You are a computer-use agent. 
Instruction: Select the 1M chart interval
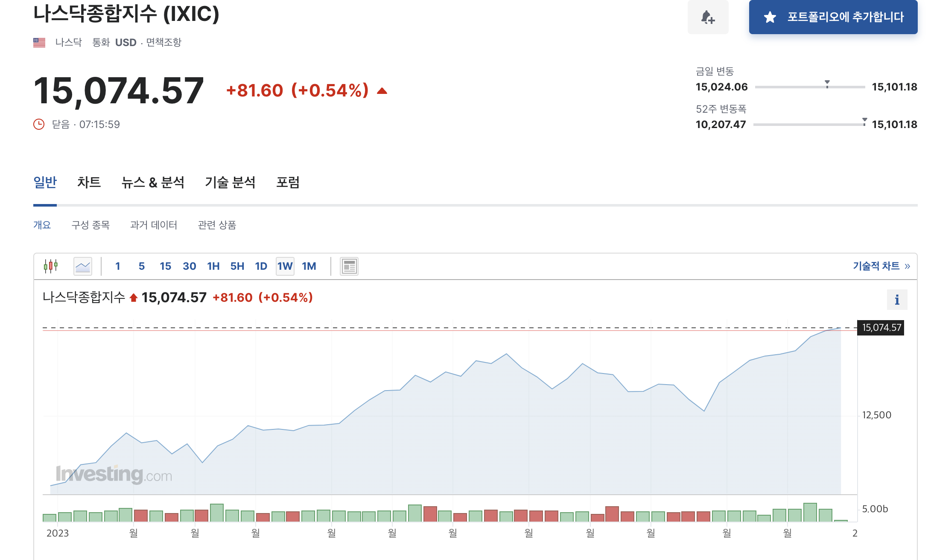[x=309, y=266]
